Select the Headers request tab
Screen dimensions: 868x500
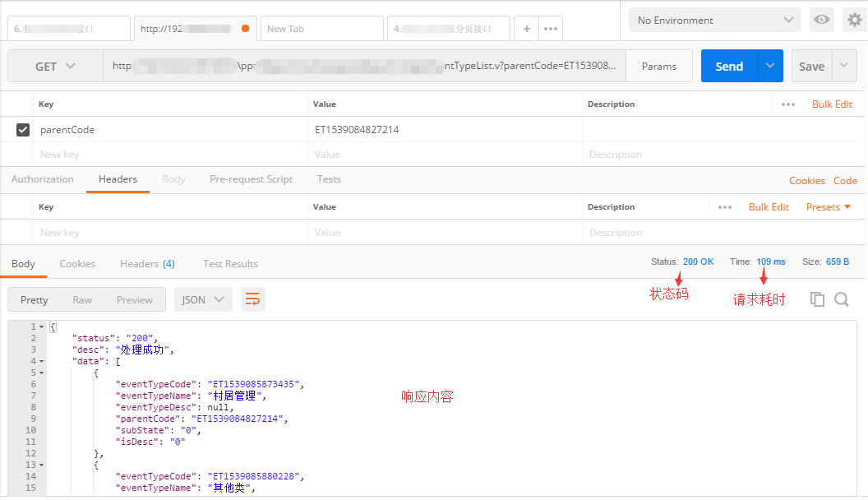coord(118,178)
